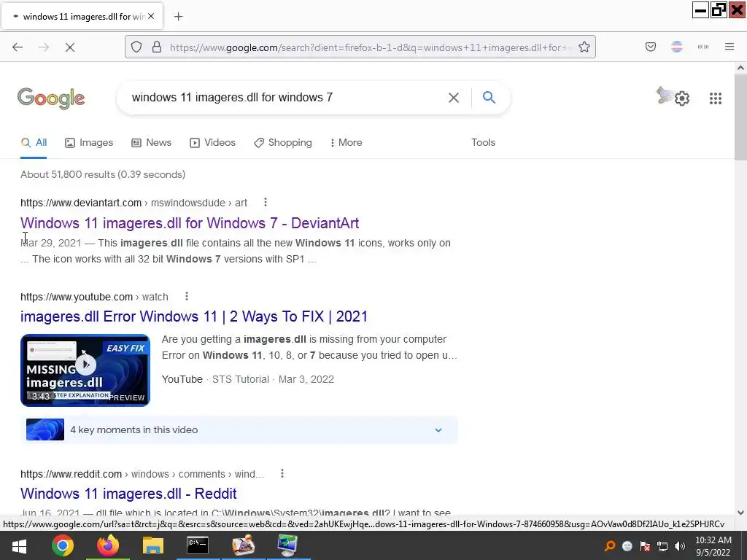
Task: Open options for DeviantArt result
Action: (x=266, y=203)
